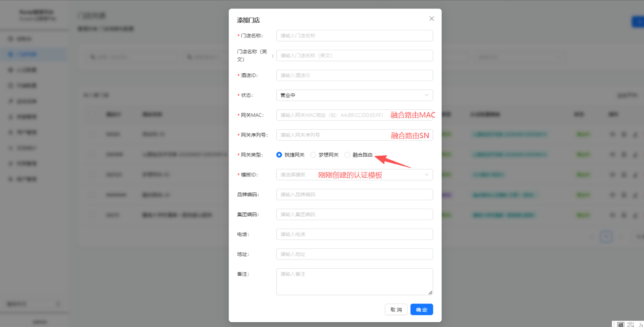Click the 门店名称 input field

click(354, 36)
